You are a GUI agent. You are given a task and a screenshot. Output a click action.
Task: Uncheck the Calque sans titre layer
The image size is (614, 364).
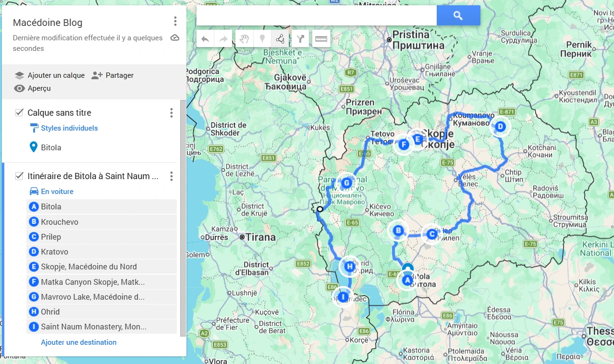(x=19, y=112)
